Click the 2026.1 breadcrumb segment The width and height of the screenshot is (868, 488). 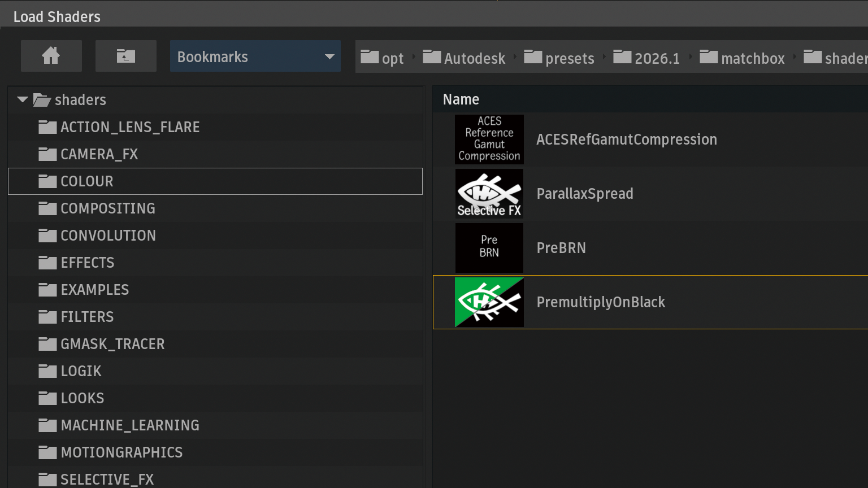coord(647,58)
